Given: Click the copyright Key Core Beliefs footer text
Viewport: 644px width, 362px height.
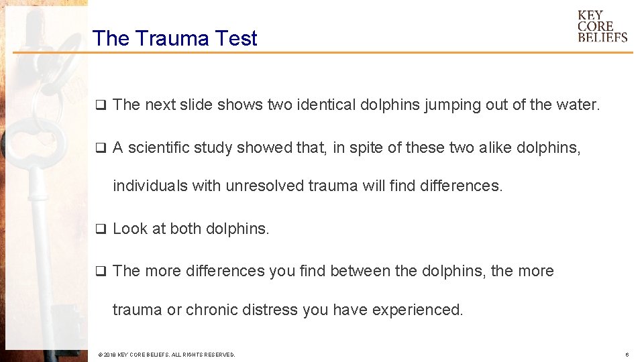Looking at the screenshot, I should tap(166, 355).
